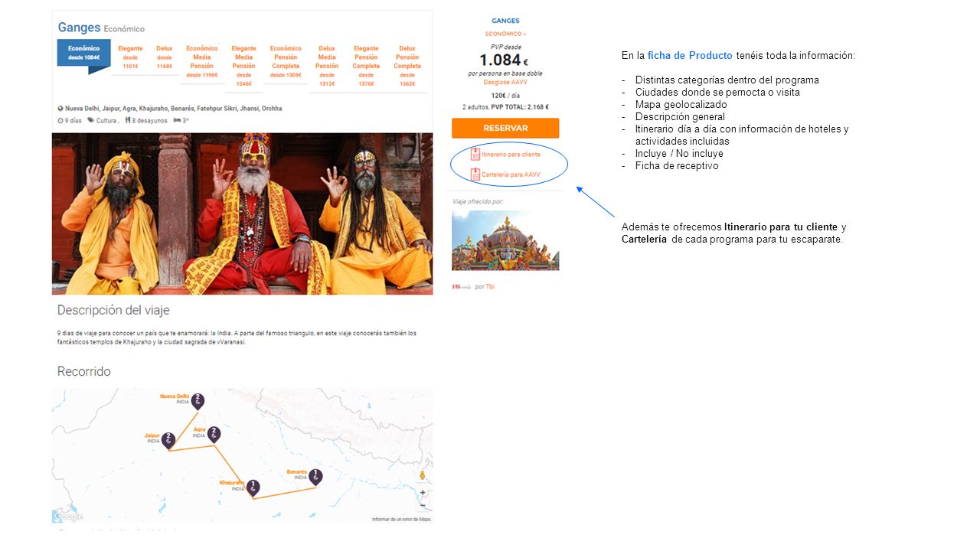980x551 pixels.
Task: Click the map zoom in plus button
Action: pyautogui.click(x=423, y=493)
